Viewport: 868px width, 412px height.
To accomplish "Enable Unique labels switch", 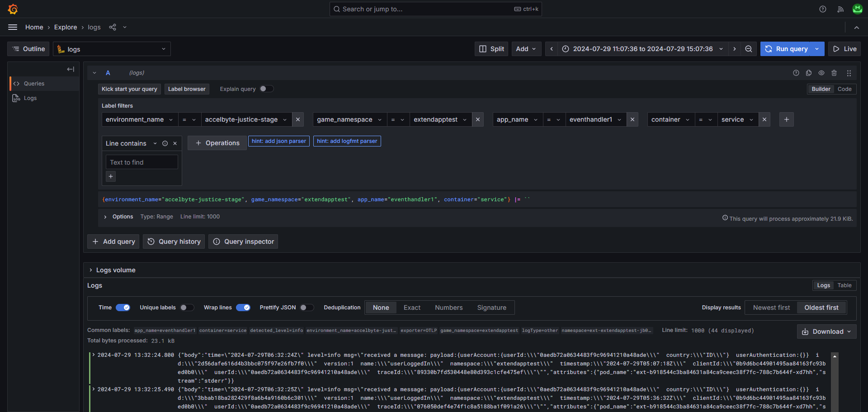I will (187, 308).
